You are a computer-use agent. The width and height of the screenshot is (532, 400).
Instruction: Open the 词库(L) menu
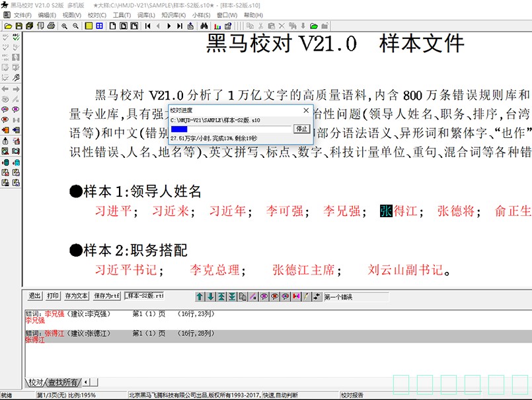pyautogui.click(x=146, y=15)
